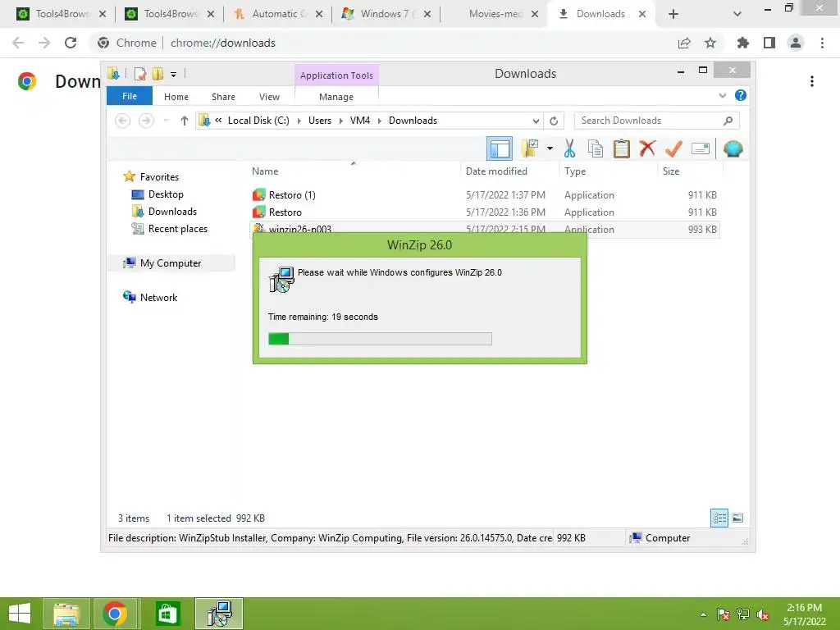Select My Computer in navigation pane

click(x=171, y=263)
